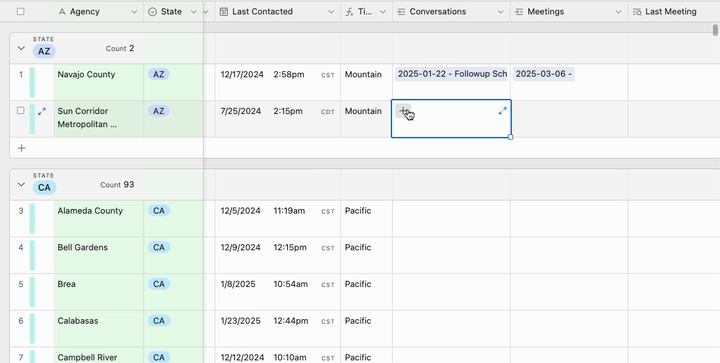Open the 2025-03-06 meeting record chip
This screenshot has height=363, width=720.
[x=544, y=74]
